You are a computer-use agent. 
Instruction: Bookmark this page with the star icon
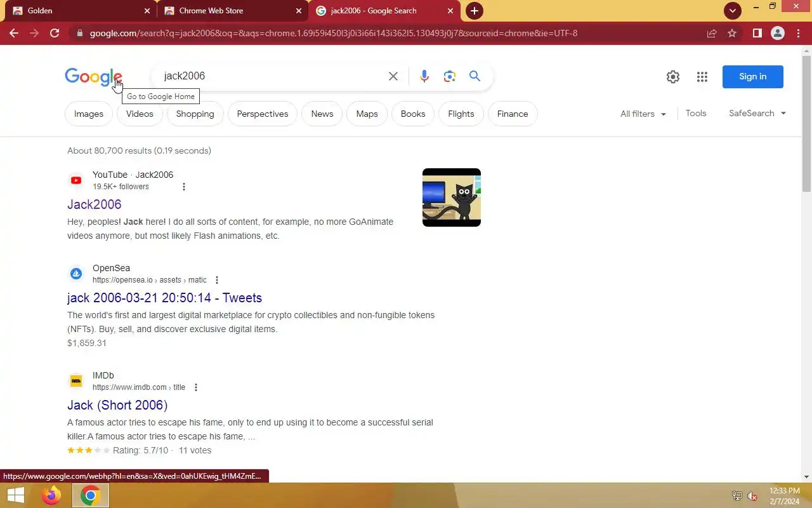732,33
